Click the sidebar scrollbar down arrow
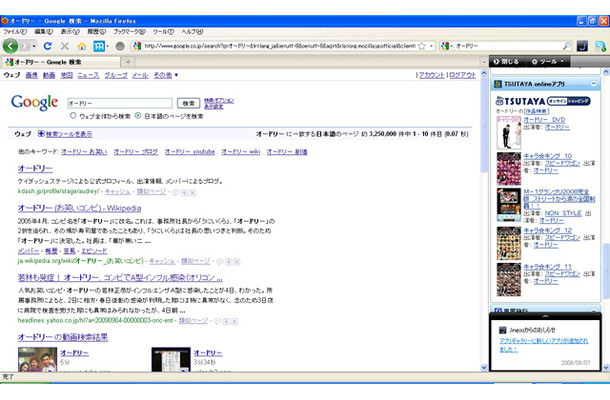Image resolution: width=610 pixels, height=400 pixels. 606,367
